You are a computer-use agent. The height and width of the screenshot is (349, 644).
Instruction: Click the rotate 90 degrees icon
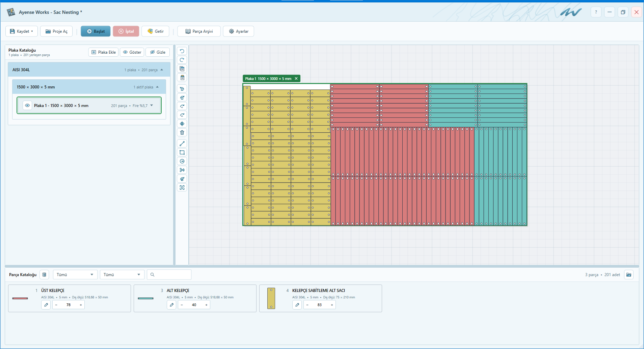(x=182, y=115)
